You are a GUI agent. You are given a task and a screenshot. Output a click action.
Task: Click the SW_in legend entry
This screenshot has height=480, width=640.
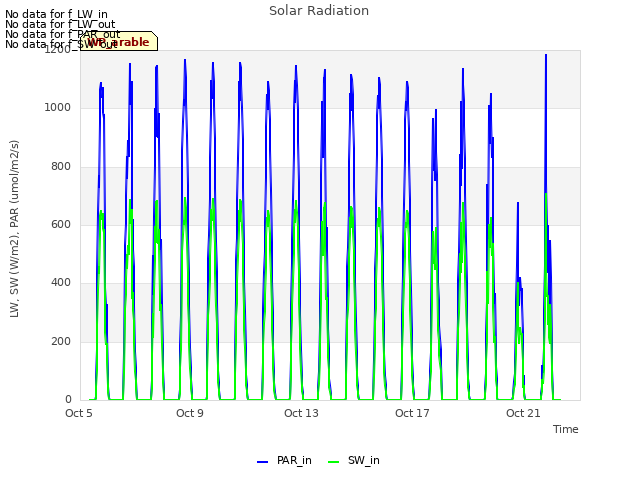click(x=353, y=460)
